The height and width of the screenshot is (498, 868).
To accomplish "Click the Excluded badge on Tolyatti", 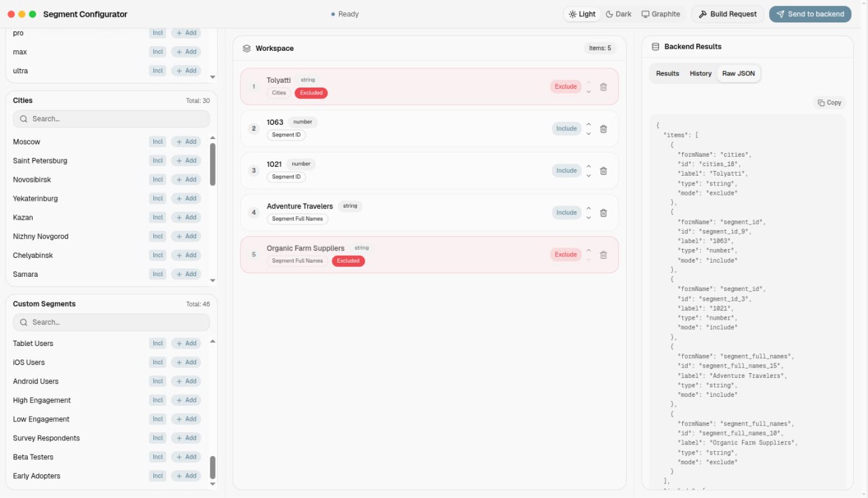I will (x=311, y=93).
